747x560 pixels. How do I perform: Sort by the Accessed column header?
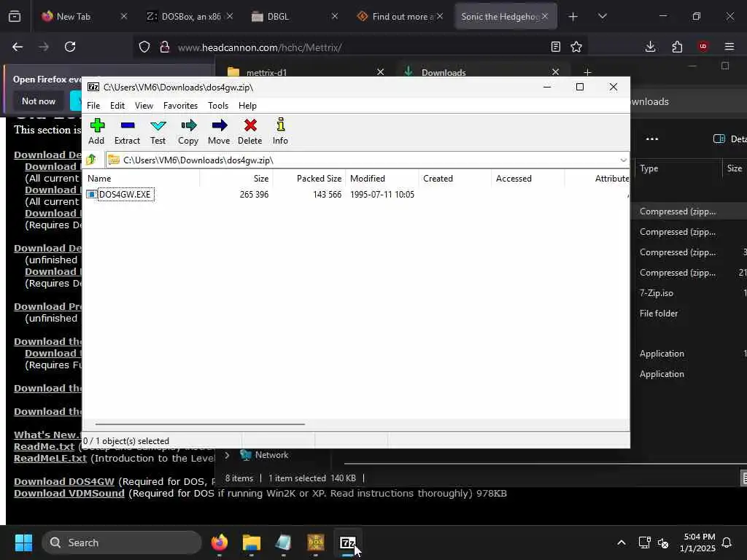pyautogui.click(x=528, y=179)
